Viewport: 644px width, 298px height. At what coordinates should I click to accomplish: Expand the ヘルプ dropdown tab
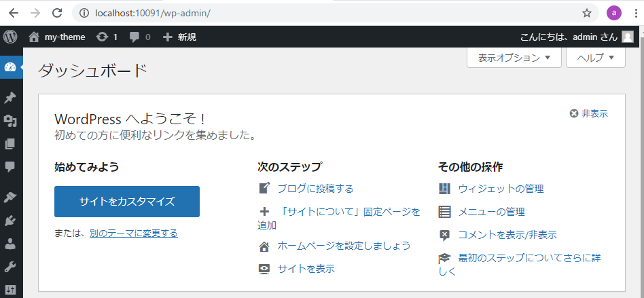click(x=595, y=58)
